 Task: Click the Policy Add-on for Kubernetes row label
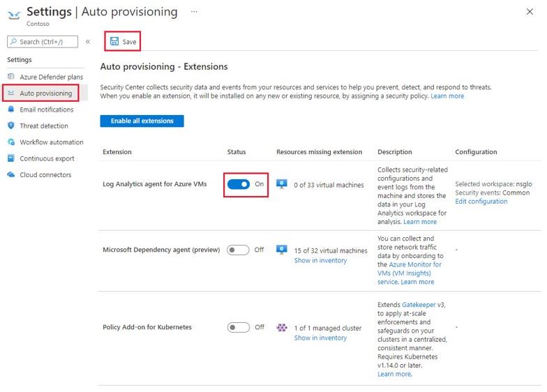[147, 327]
